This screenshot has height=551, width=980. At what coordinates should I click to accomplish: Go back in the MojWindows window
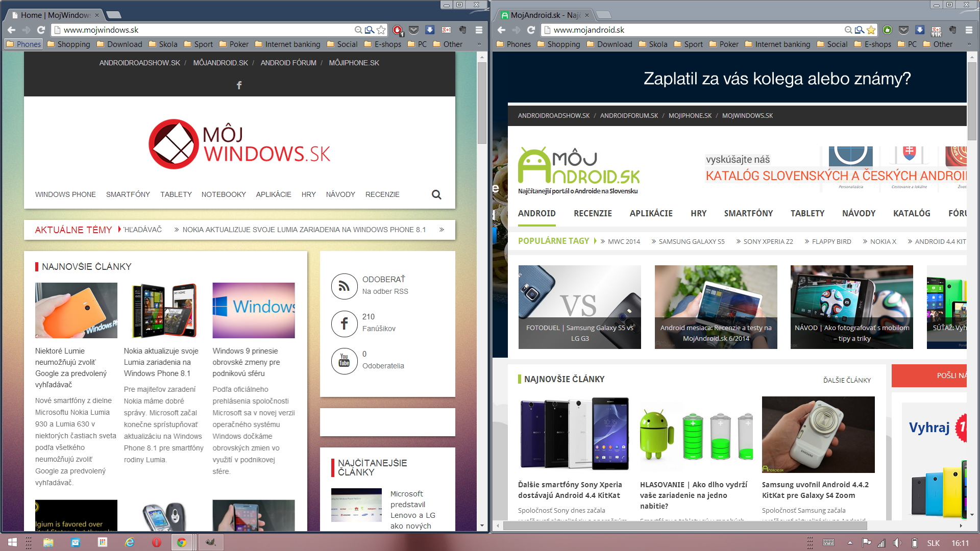(11, 30)
